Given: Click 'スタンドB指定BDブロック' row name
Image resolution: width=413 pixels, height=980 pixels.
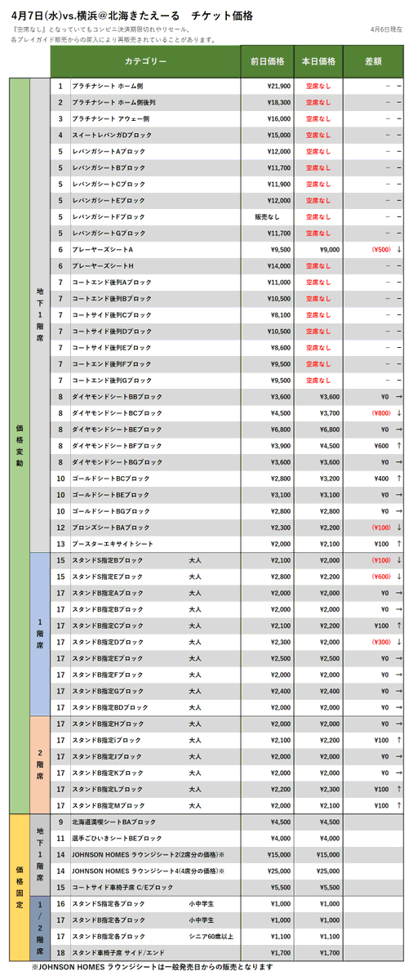Looking at the screenshot, I should click(x=110, y=707).
